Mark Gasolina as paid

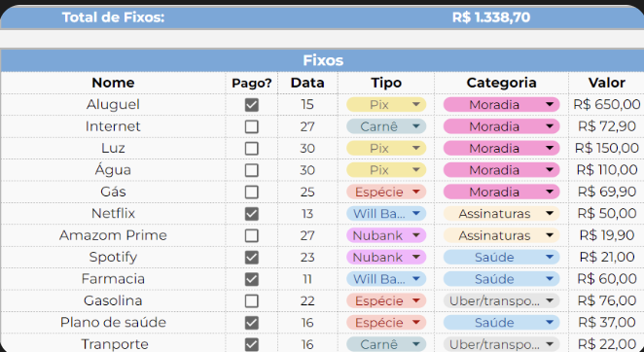pos(251,300)
